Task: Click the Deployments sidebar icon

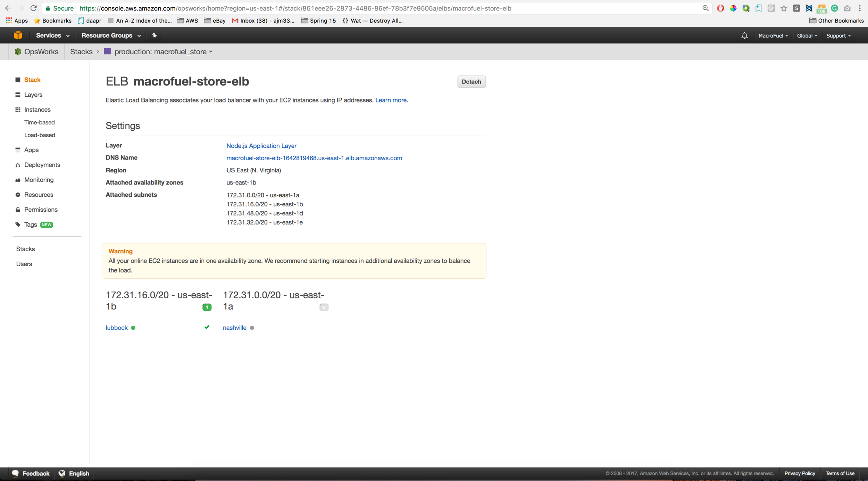Action: tap(18, 165)
